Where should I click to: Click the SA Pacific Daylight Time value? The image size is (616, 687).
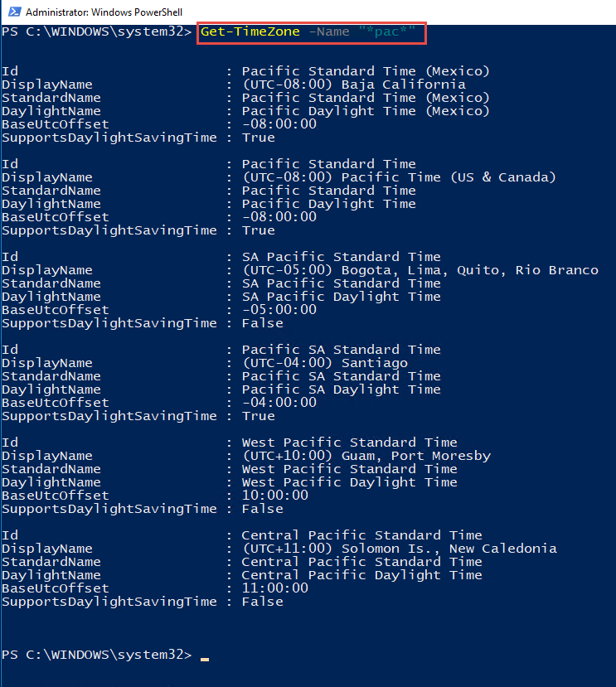(341, 297)
